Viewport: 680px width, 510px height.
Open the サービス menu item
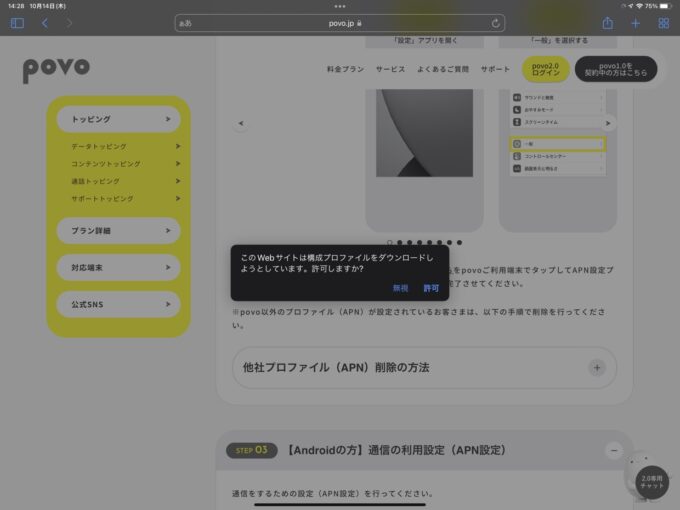click(x=390, y=69)
